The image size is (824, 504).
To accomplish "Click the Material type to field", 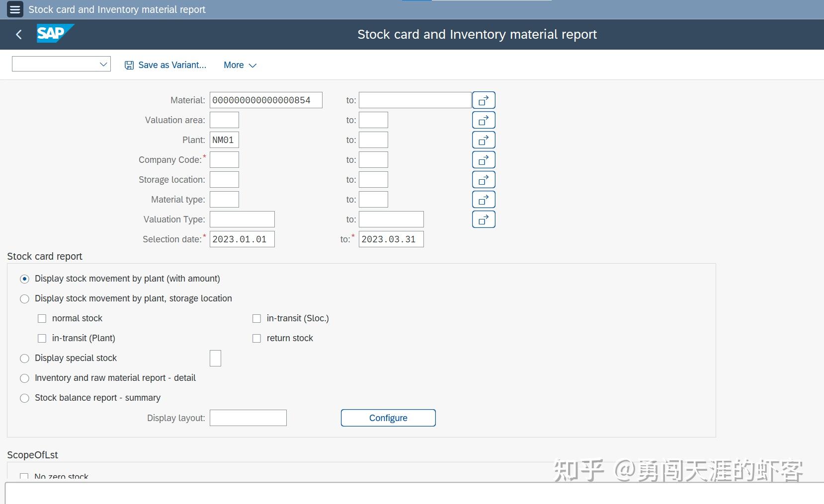I will (373, 200).
